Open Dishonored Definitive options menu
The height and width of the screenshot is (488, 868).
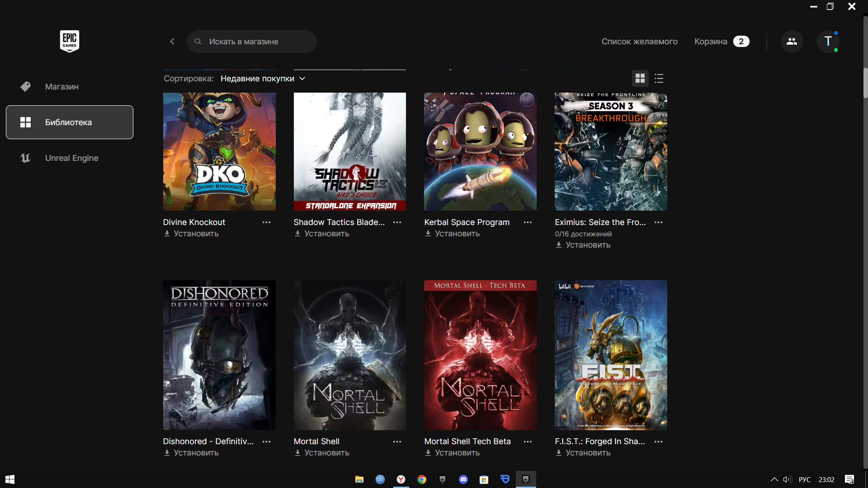[x=266, y=441]
